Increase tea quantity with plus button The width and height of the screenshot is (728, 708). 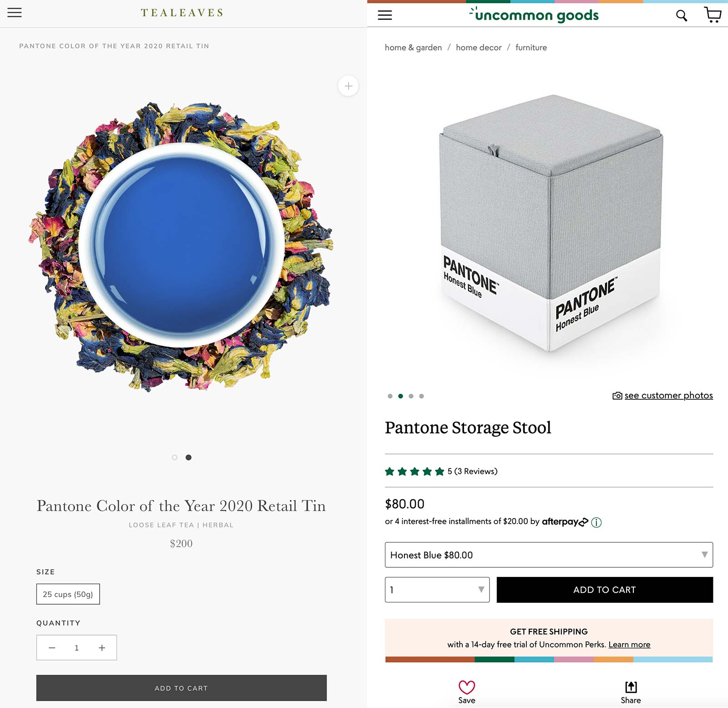coord(102,648)
